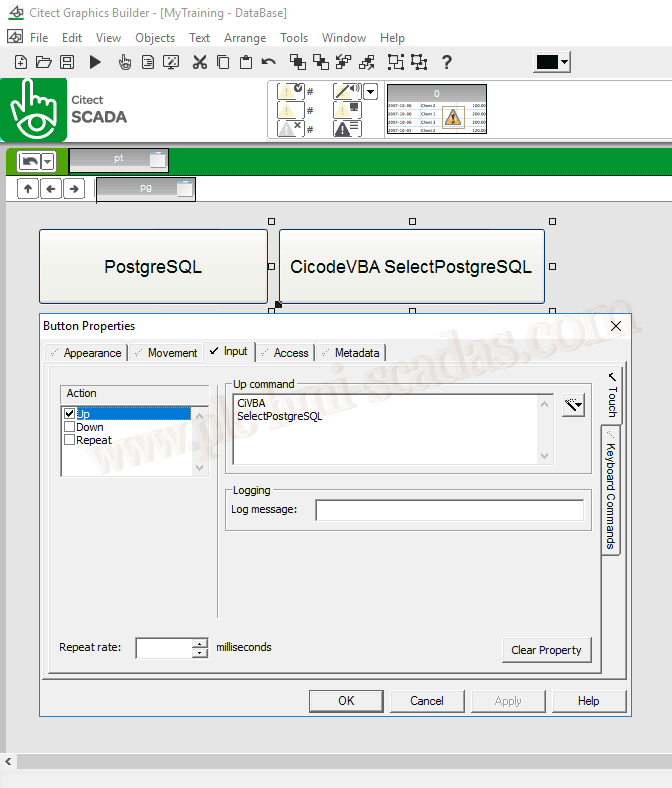Cut selection using the scissors icon

[200, 62]
